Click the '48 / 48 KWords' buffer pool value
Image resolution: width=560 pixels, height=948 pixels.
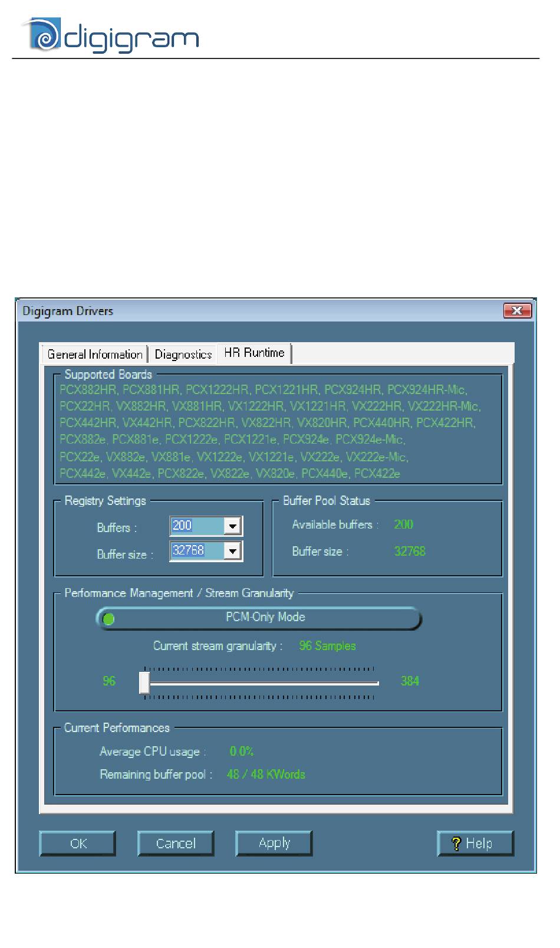point(266,775)
